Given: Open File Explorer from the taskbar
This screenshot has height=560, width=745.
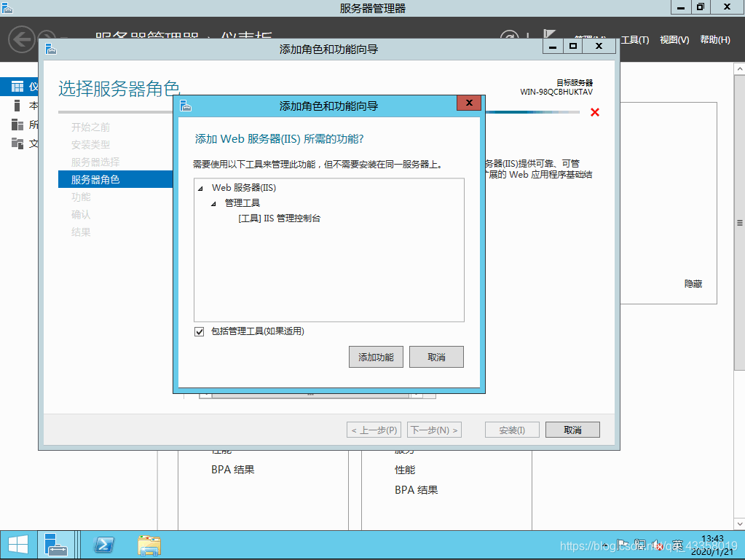Looking at the screenshot, I should click(149, 545).
